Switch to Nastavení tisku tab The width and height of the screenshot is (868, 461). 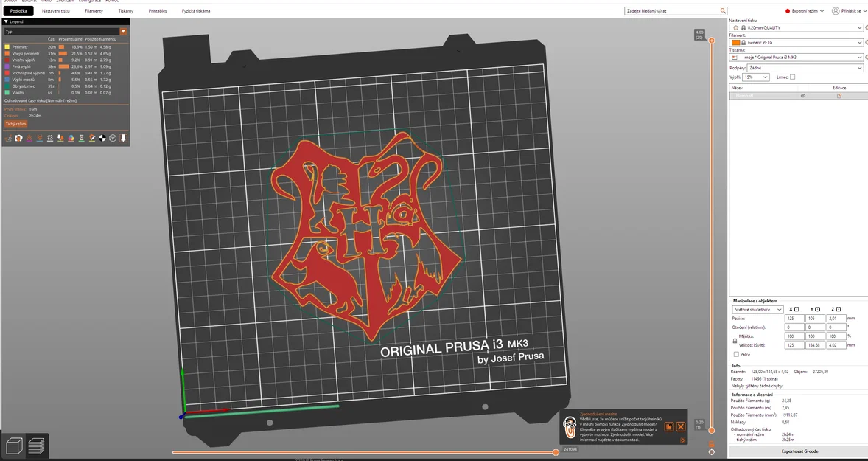pos(56,10)
